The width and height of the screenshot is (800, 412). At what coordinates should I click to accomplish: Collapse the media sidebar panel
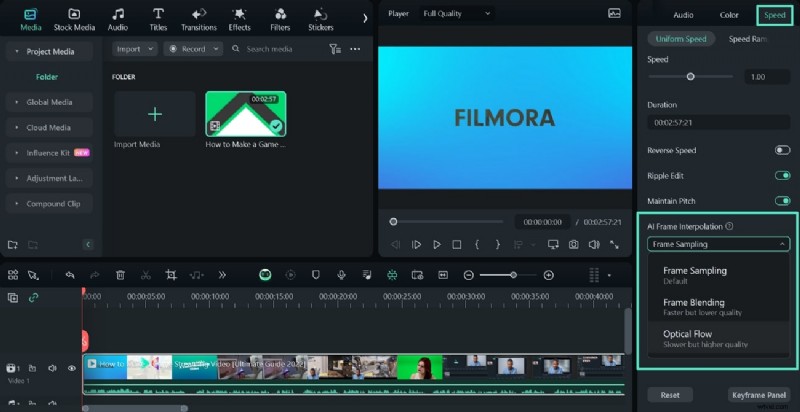(x=88, y=245)
